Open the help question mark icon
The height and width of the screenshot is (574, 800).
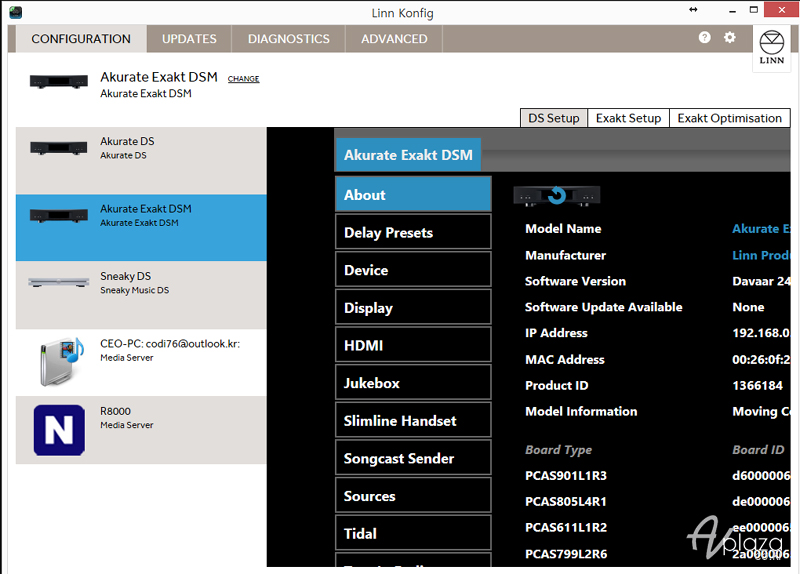[704, 37]
